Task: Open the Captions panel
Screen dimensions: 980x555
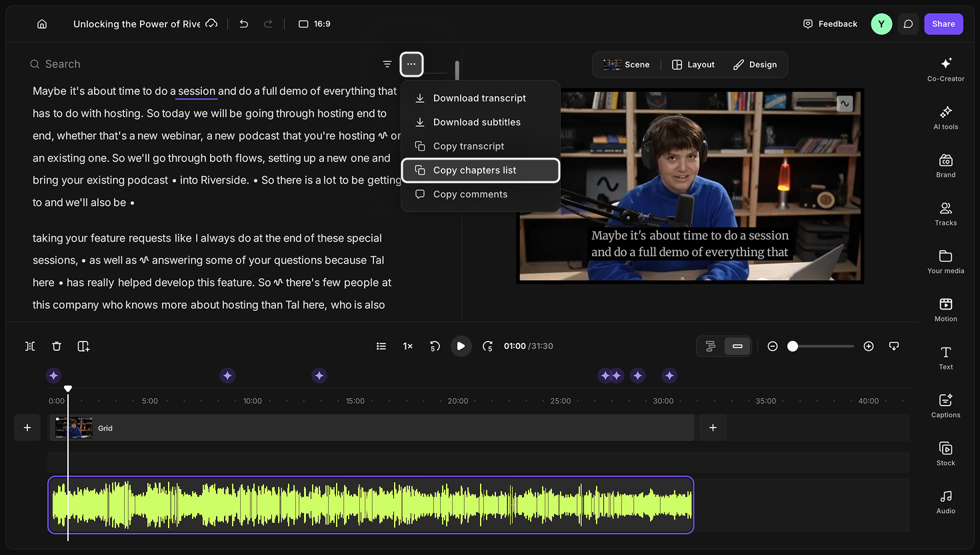Action: pos(945,406)
